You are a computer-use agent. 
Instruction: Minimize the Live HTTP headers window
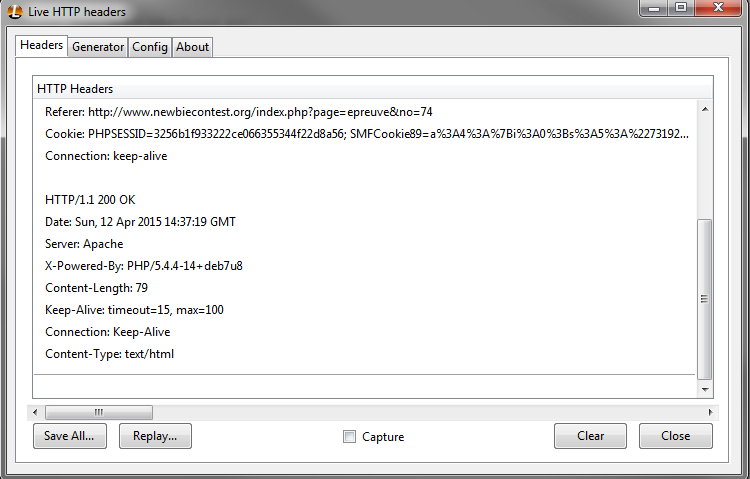click(x=654, y=7)
